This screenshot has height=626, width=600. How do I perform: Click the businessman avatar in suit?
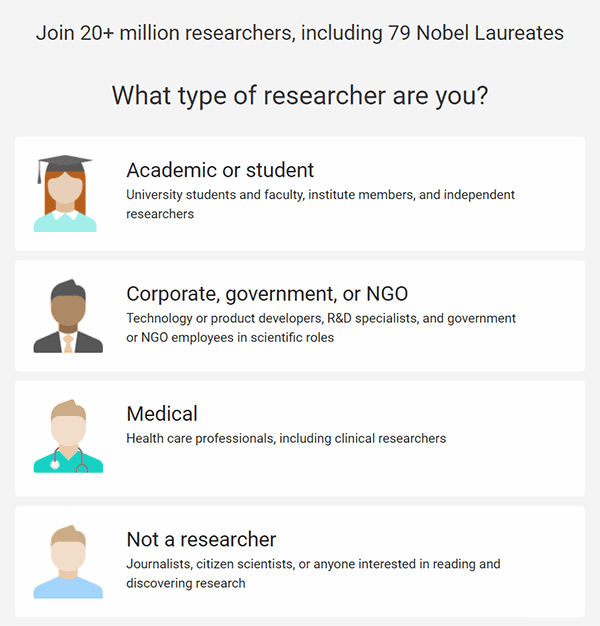coord(68,316)
